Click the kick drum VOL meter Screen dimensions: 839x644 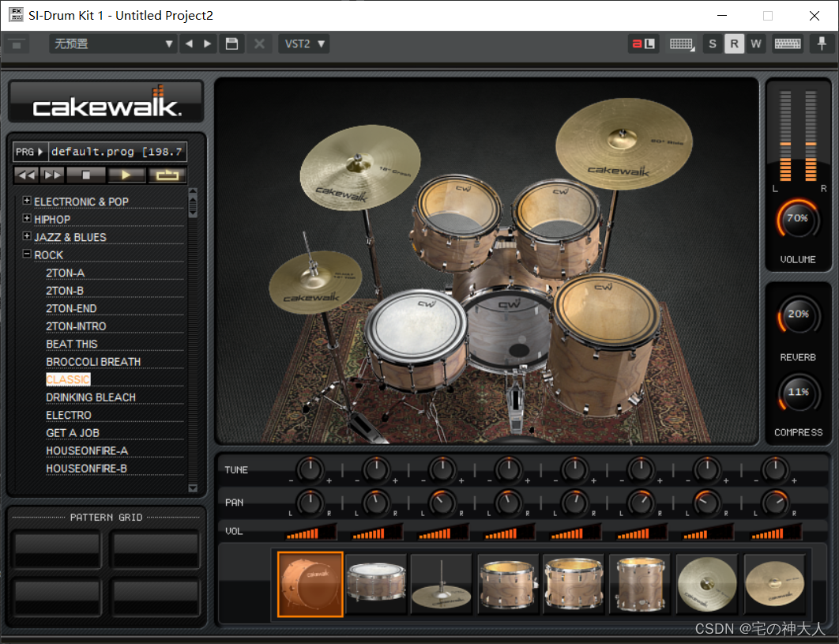tap(311, 532)
